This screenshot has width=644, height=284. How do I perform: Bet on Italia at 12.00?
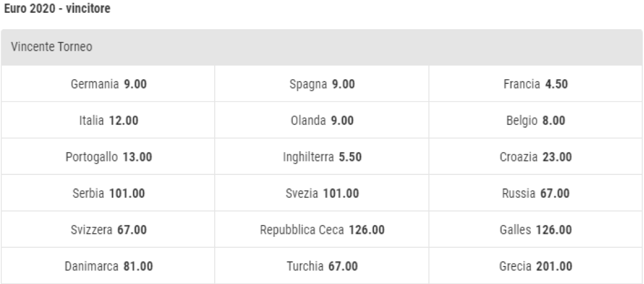pos(108,121)
